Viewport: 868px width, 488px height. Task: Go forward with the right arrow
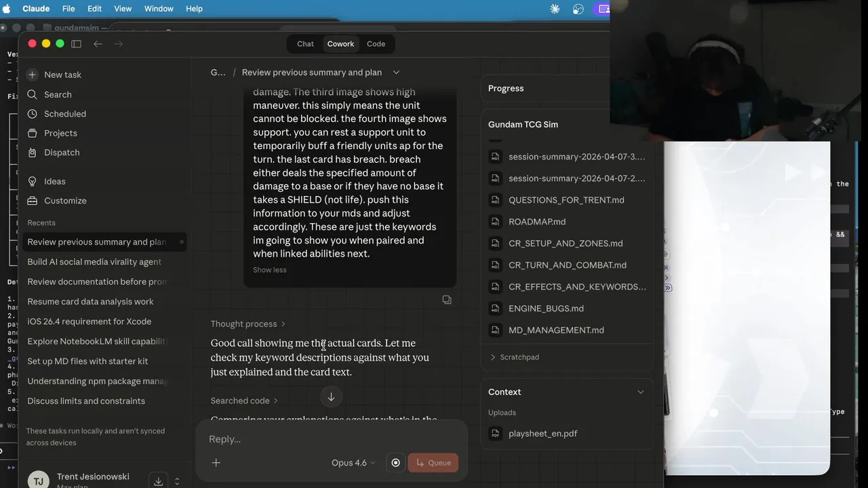point(119,43)
